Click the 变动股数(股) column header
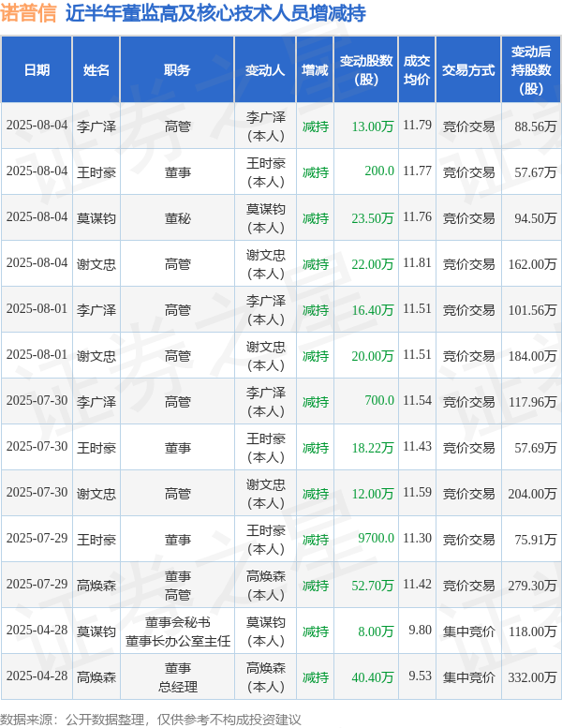Viewport: 562px width, 728px height. [366, 69]
